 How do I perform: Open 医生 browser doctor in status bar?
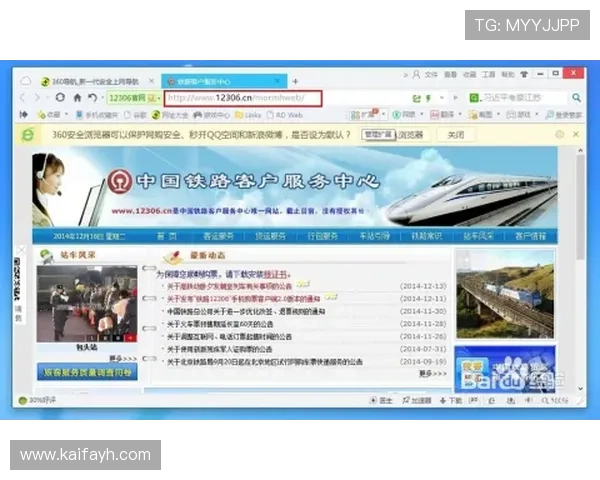(x=381, y=400)
